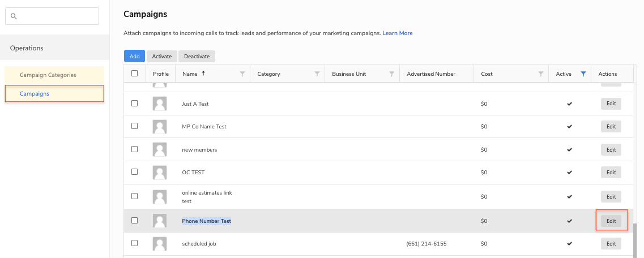Click the Activate button

point(162,57)
